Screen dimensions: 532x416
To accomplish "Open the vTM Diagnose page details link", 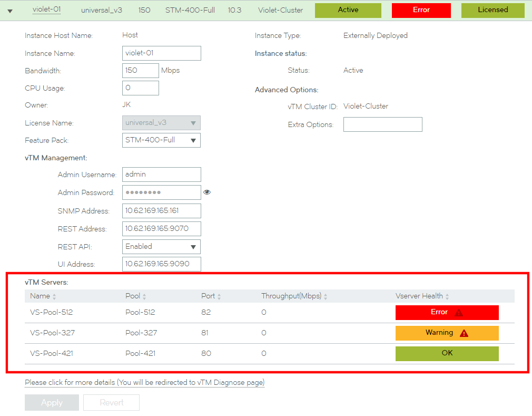I will (144, 383).
